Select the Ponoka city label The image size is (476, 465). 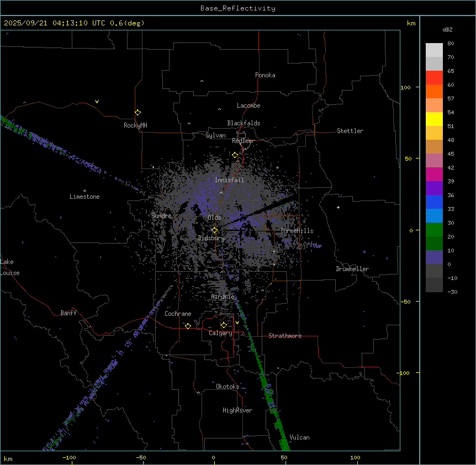tap(265, 75)
